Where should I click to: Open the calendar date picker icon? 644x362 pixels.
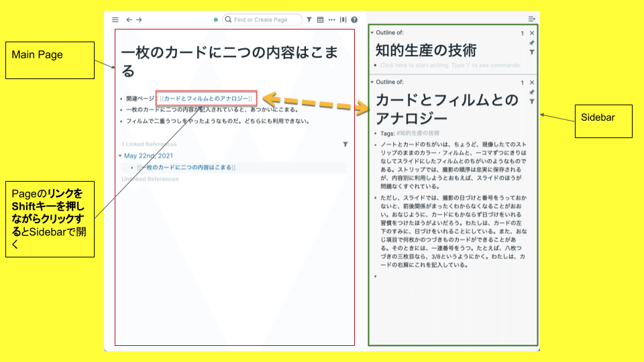point(320,19)
